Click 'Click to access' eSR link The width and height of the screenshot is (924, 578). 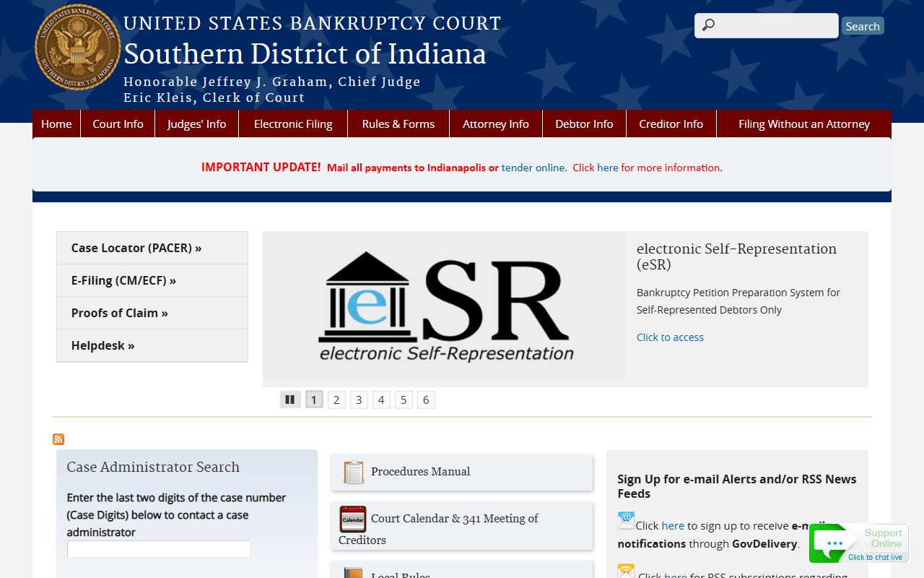[670, 337]
